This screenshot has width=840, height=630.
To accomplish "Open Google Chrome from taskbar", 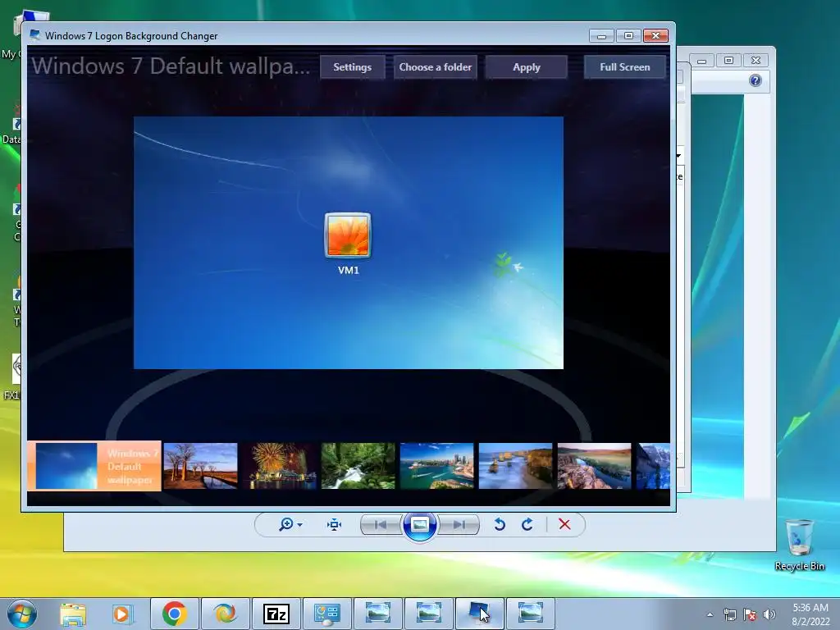I will 175,614.
